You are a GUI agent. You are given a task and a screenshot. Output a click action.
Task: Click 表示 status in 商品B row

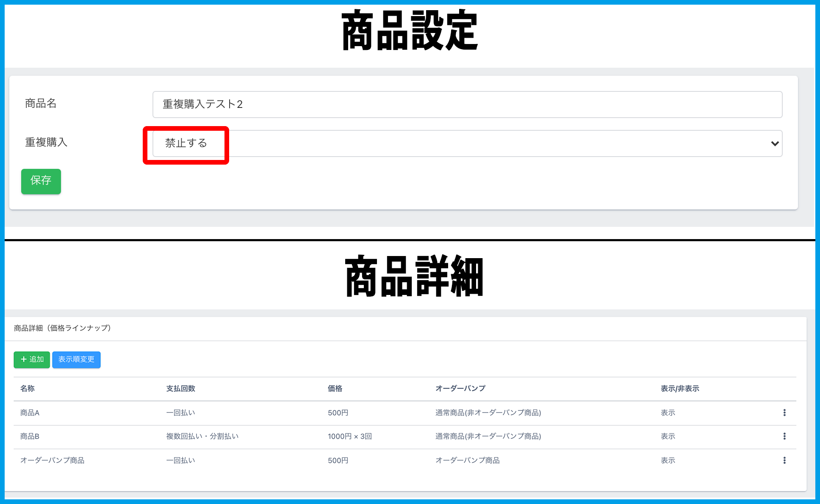(668, 436)
